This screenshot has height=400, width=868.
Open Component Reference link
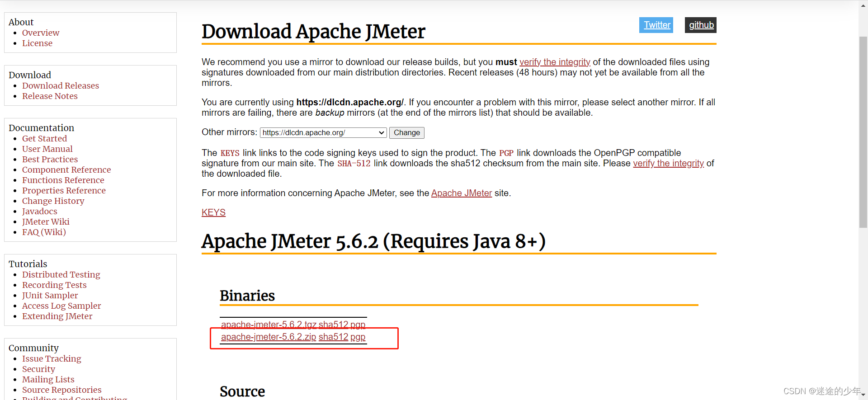pos(66,169)
